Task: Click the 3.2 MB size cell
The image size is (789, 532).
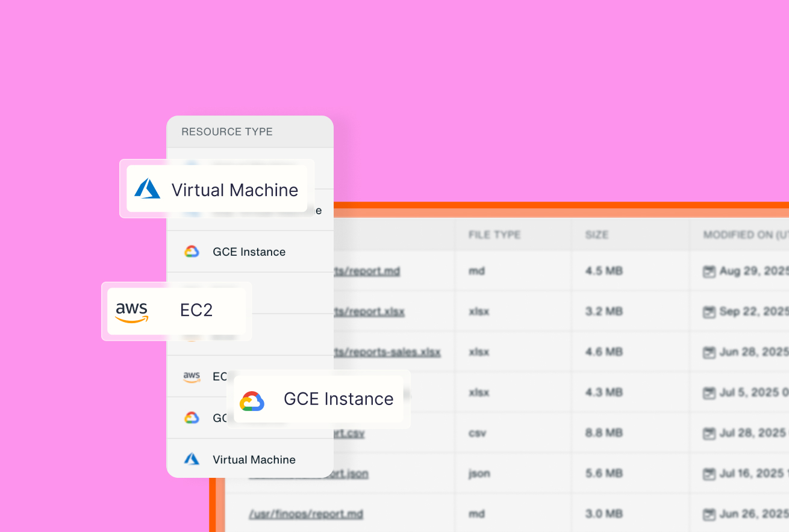Action: [x=603, y=312]
